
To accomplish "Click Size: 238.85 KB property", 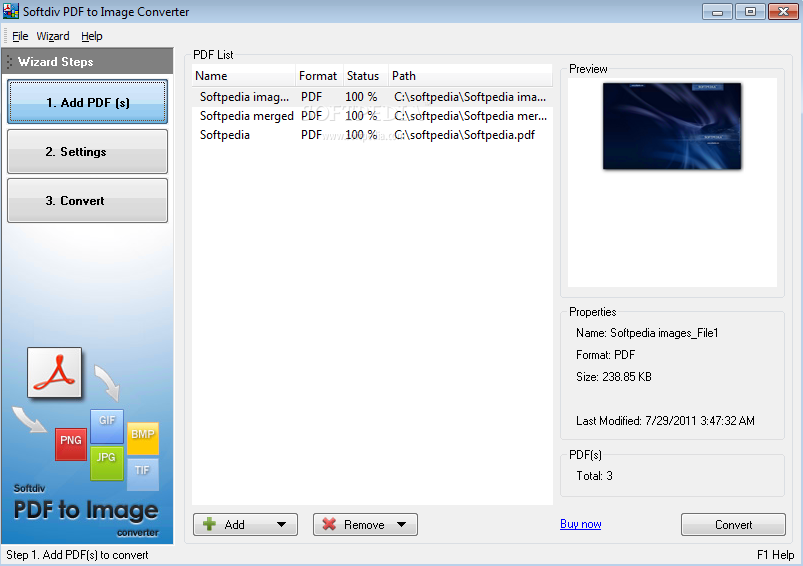I will (614, 377).
